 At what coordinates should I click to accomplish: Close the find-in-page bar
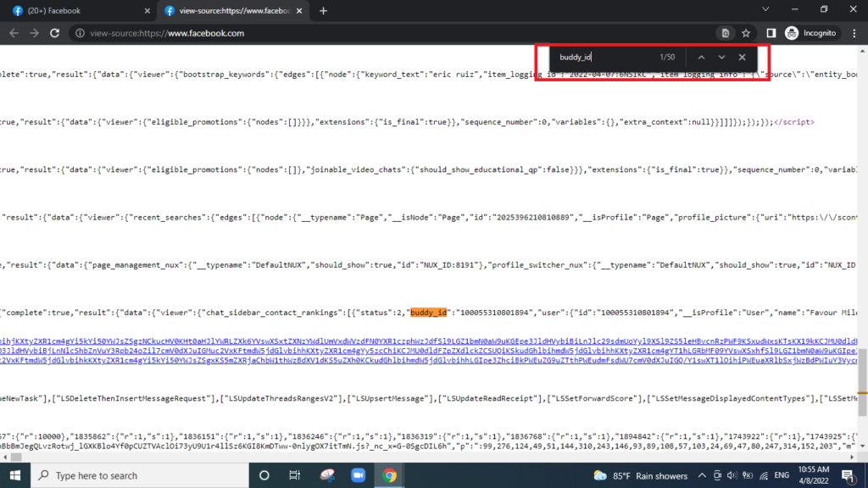point(742,57)
